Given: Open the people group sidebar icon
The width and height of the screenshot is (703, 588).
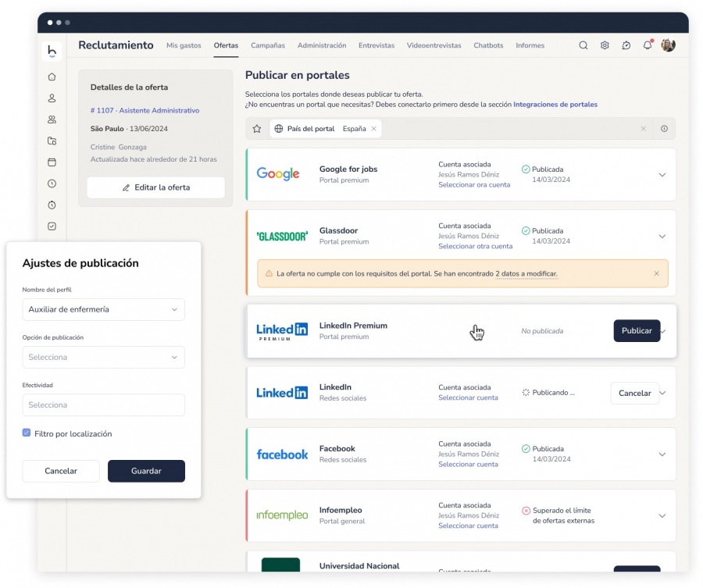Looking at the screenshot, I should [52, 119].
